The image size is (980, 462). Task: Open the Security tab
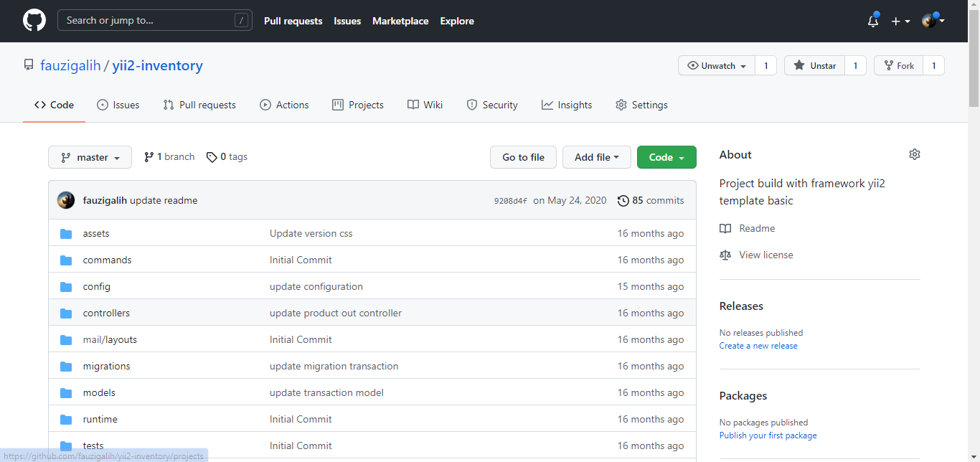click(492, 105)
